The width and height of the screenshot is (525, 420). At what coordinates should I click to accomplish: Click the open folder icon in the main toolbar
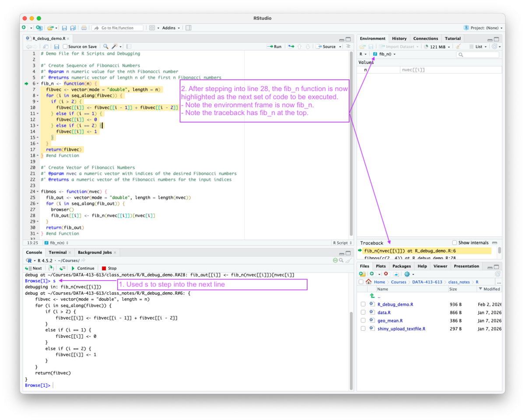click(50, 28)
